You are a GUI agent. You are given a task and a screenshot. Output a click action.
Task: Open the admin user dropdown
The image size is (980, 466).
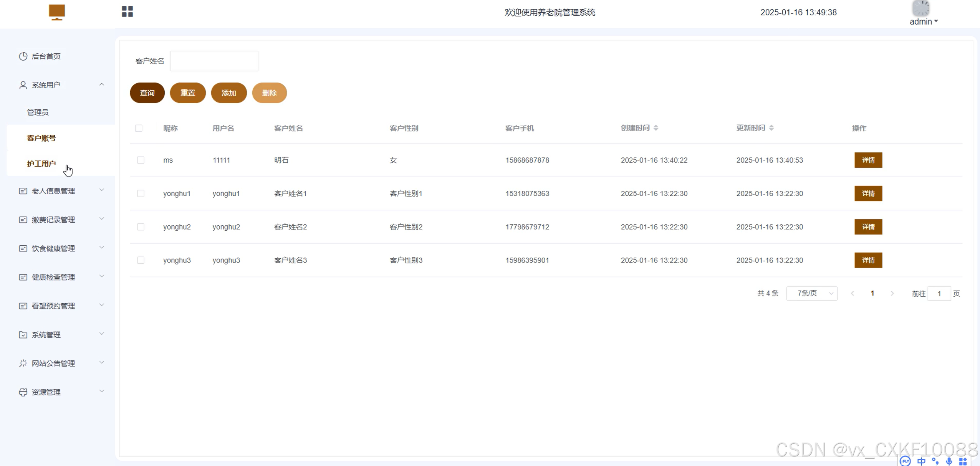click(924, 21)
